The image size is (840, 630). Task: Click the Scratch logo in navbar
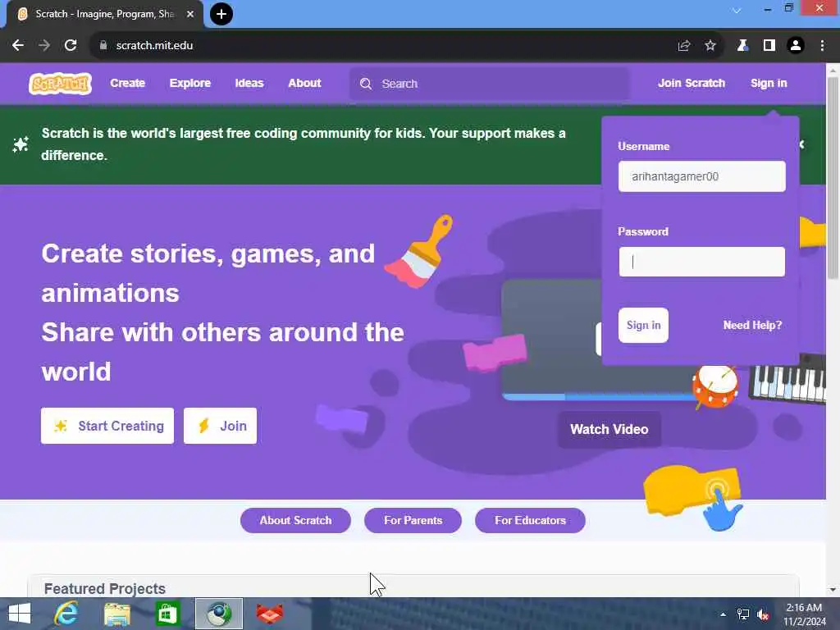pyautogui.click(x=60, y=84)
